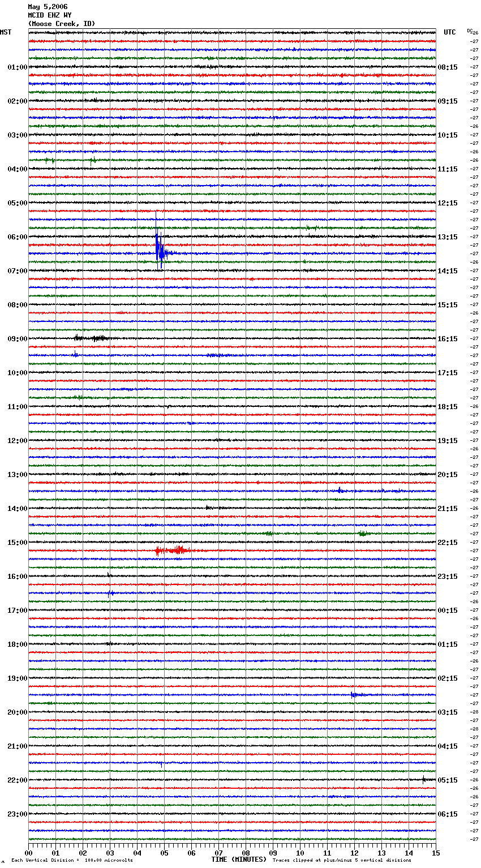The image size is (481, 868).
Task: Select the "02:00" MST time label
Action: click(18, 101)
